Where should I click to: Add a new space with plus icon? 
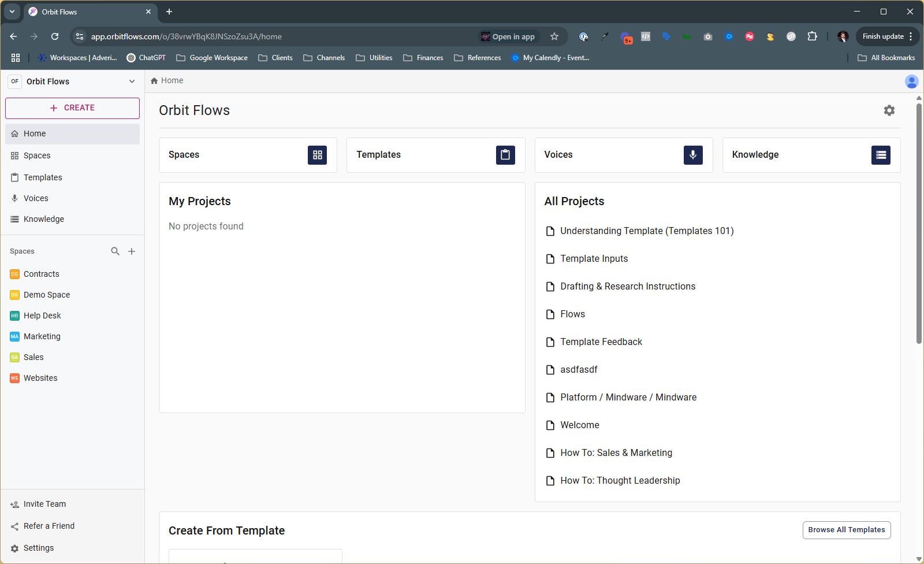[x=132, y=251]
